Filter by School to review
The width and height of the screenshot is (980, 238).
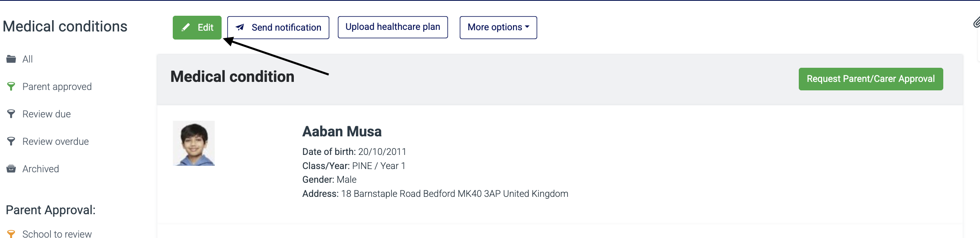pyautogui.click(x=57, y=234)
